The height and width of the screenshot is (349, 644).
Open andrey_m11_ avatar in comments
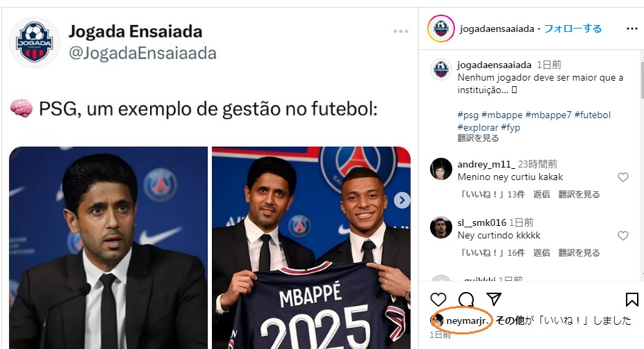(441, 169)
